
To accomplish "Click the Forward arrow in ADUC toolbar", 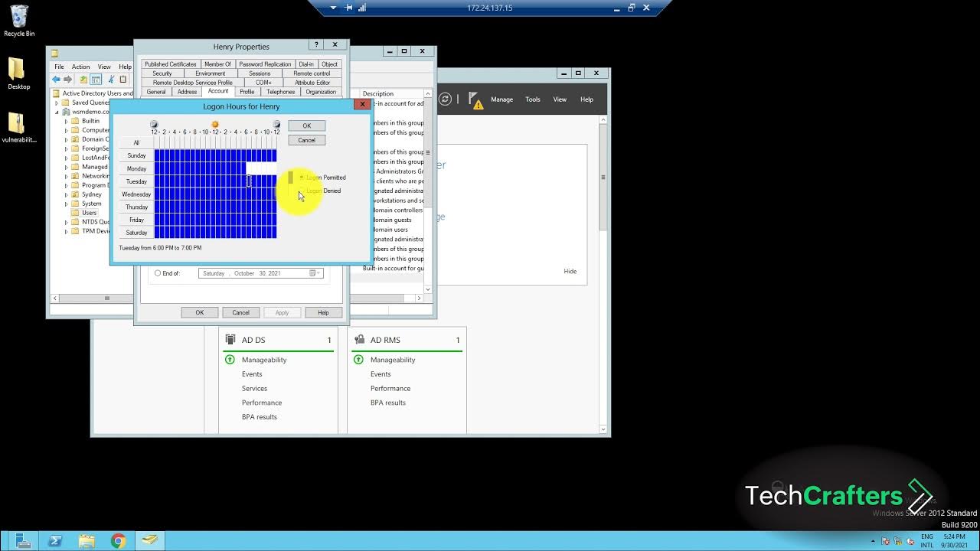I will click(67, 80).
